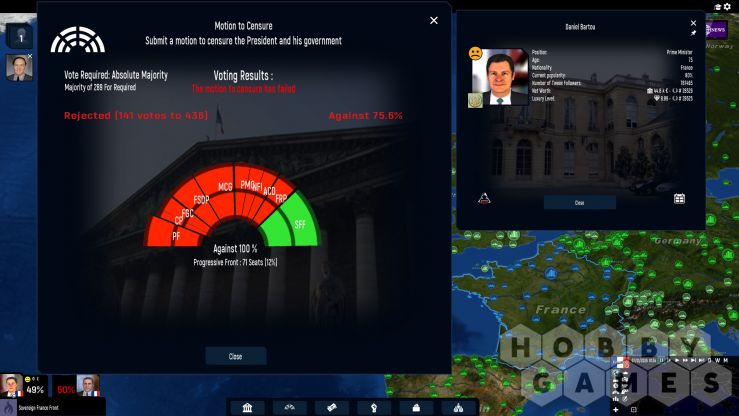Image resolution: width=739 pixels, height=416 pixels.
Task: Open the briefcase icon in bottom toolbar
Action: coord(416,408)
